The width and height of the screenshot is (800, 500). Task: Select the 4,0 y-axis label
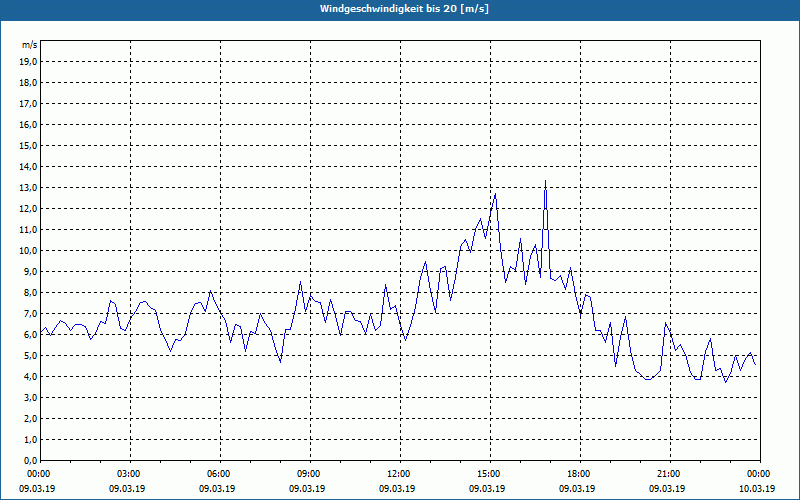tap(30, 377)
